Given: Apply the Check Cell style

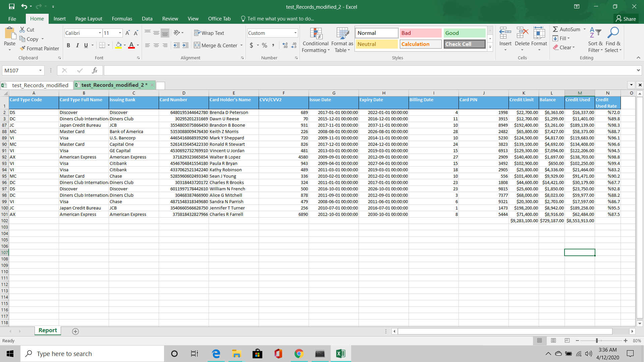Looking at the screenshot, I should (x=465, y=44).
